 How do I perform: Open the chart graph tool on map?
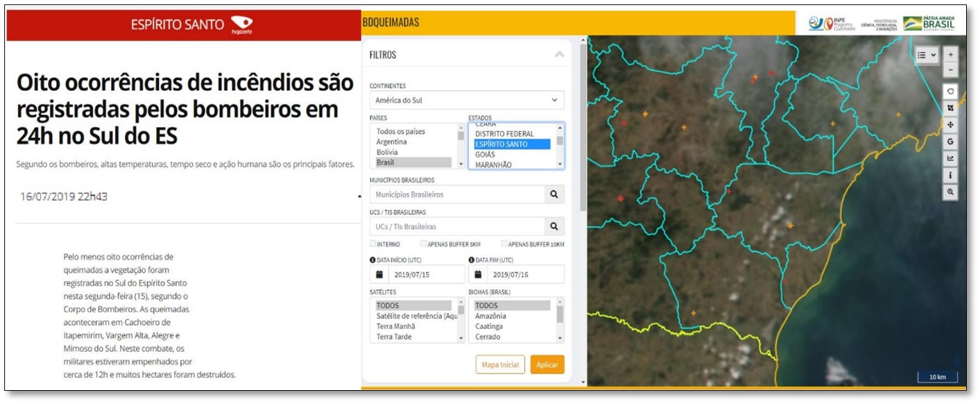950,158
